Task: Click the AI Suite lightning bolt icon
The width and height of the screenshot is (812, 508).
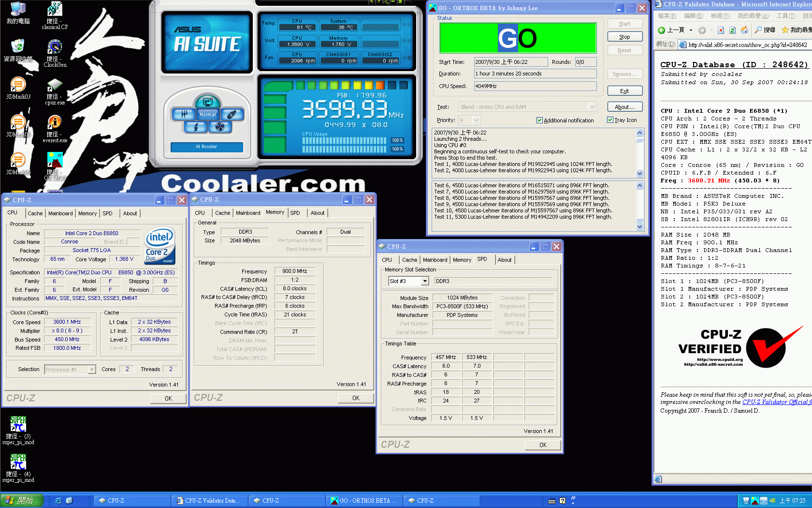Action: click(196, 127)
